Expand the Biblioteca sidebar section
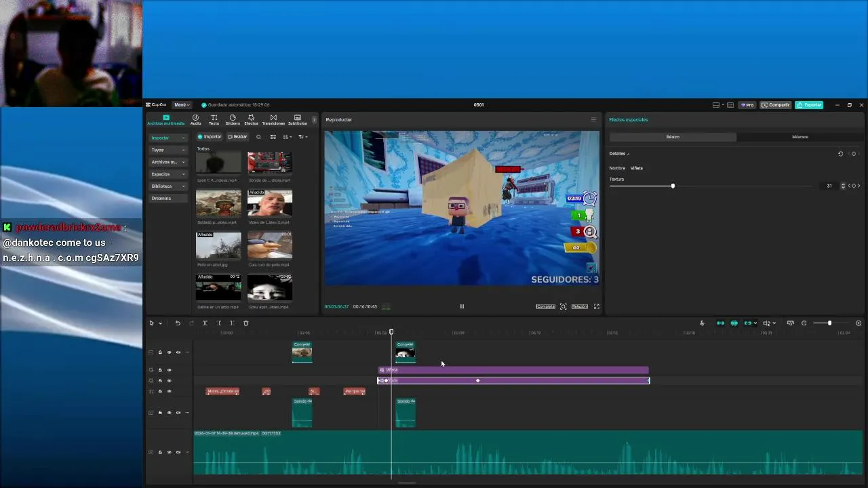Screen dimensions: 868x488 (169, 186)
